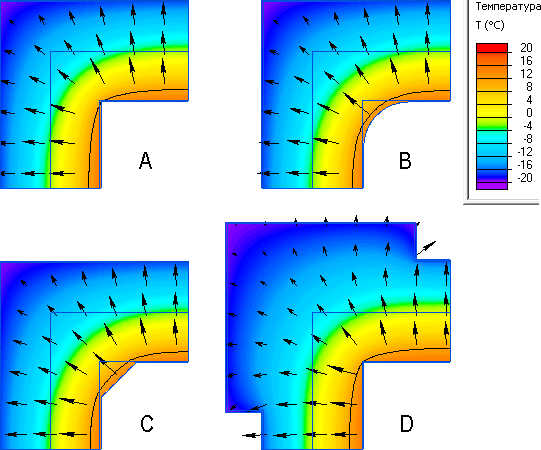
Task: Click the Температура legend title
Action: click(x=508, y=6)
